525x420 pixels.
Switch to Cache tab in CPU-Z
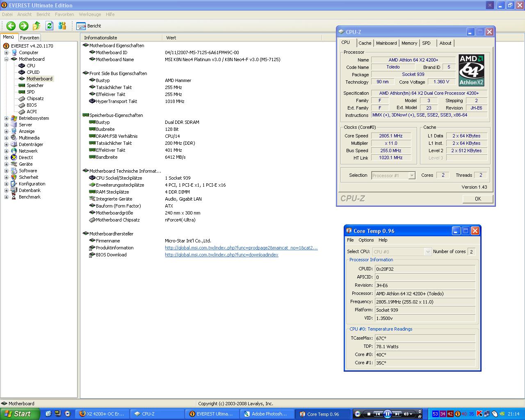click(x=365, y=43)
